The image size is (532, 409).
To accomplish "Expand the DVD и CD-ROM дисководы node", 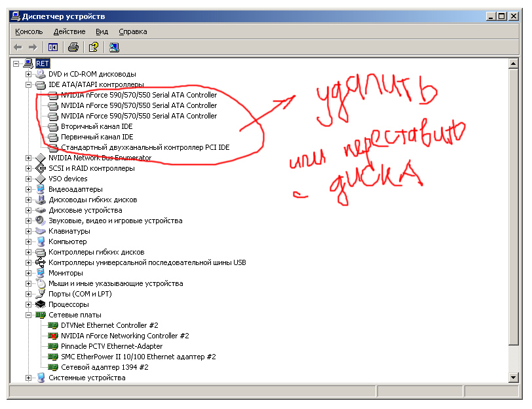I will (x=28, y=74).
